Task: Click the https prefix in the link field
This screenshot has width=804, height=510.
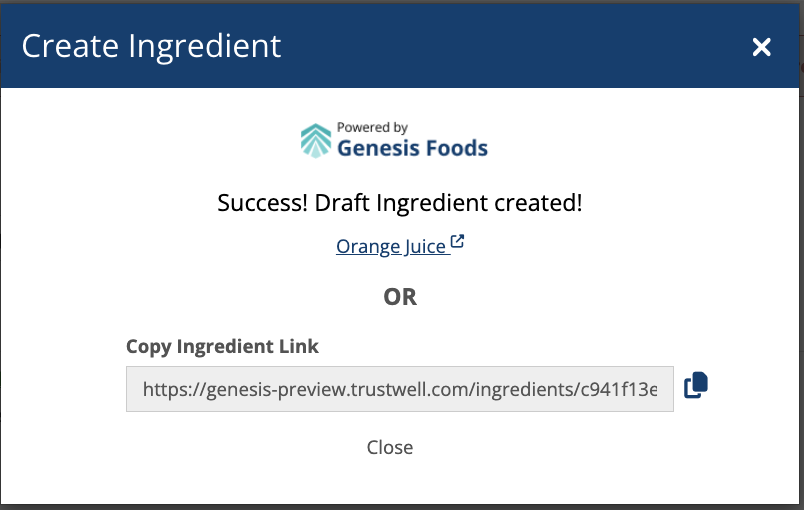Action: coord(164,389)
